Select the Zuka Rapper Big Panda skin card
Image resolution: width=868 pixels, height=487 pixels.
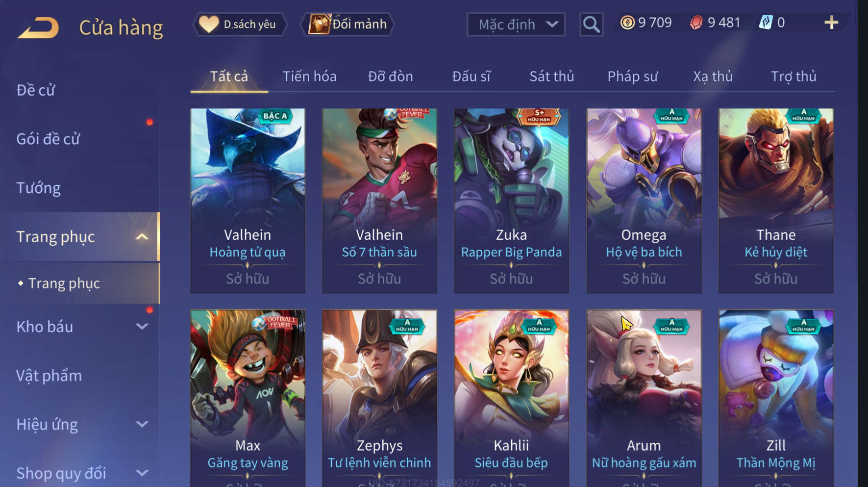pyautogui.click(x=511, y=201)
